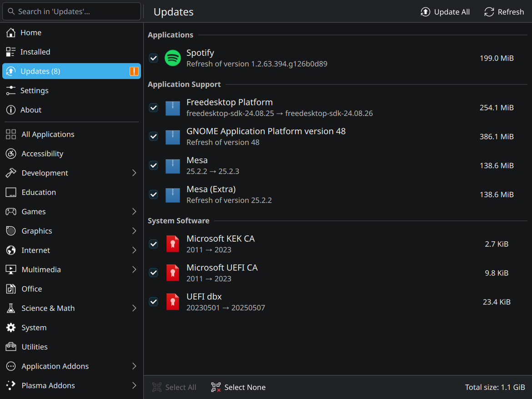This screenshot has width=532, height=399.
Task: Click the Office document icon
Action: pos(11,289)
